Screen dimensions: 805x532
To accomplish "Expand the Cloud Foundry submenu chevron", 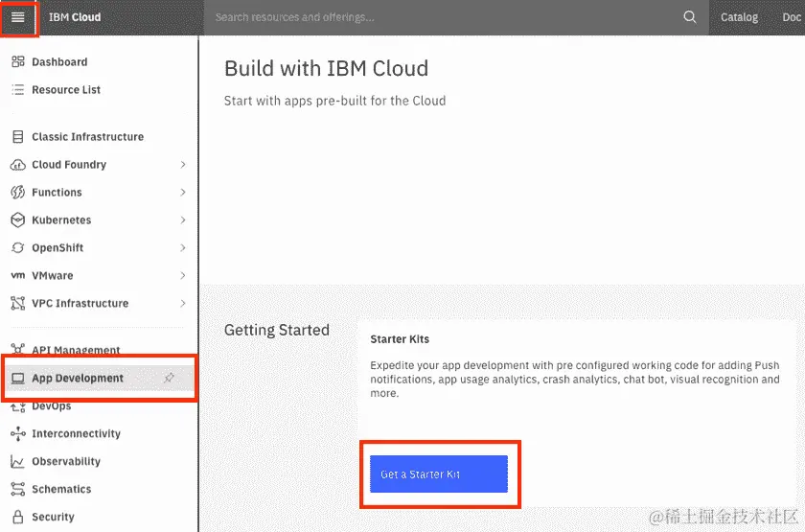I will [183, 165].
